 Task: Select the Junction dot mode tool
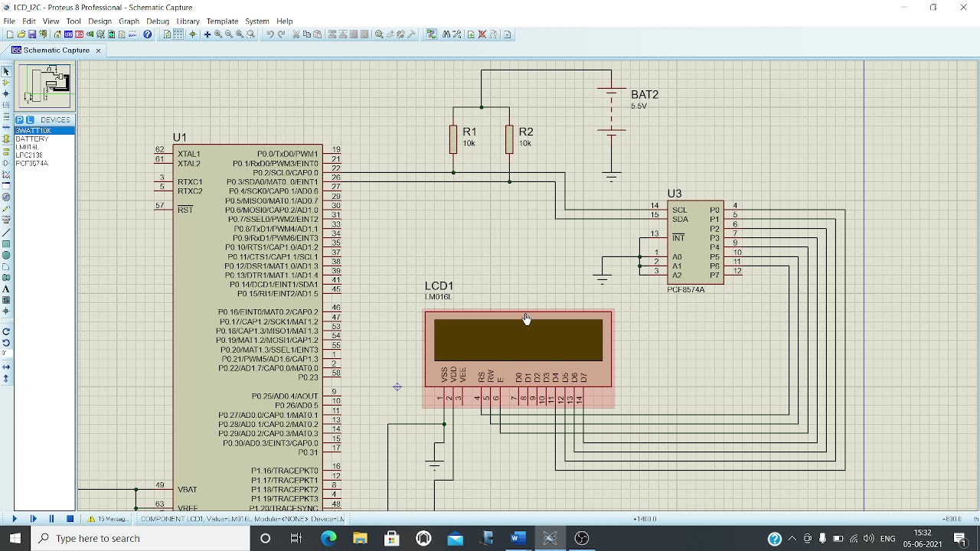point(6,93)
